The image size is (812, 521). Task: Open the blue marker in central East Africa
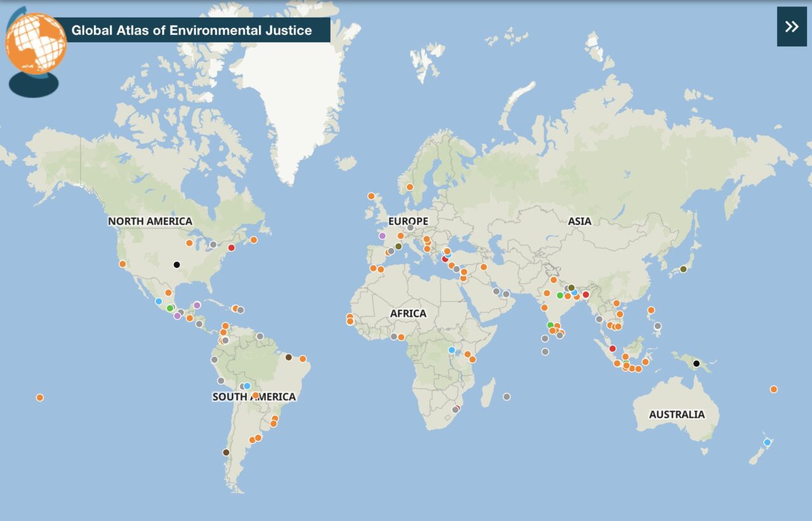452,350
